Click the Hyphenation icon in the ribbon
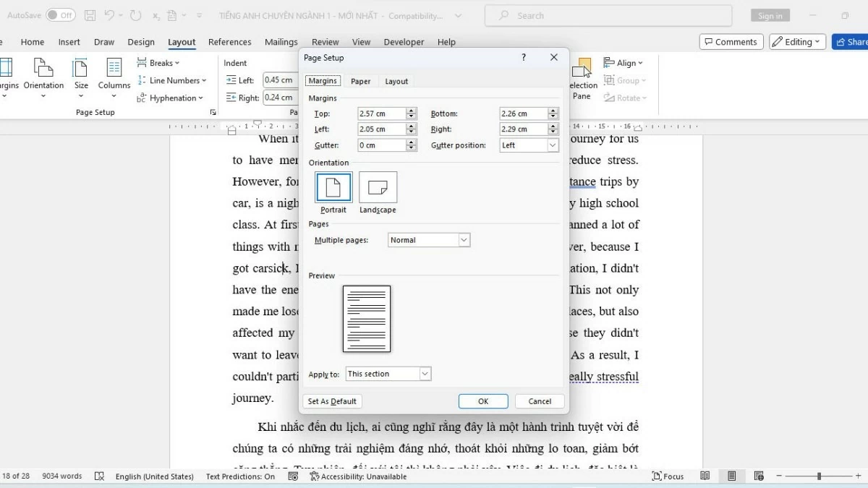 (x=170, y=98)
